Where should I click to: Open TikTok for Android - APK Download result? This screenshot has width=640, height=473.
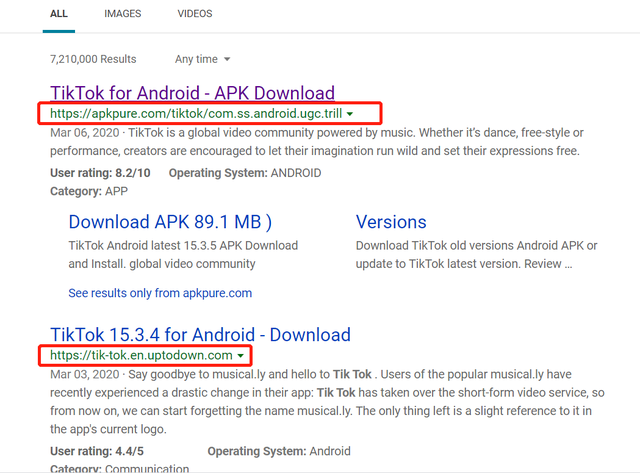pos(192,93)
